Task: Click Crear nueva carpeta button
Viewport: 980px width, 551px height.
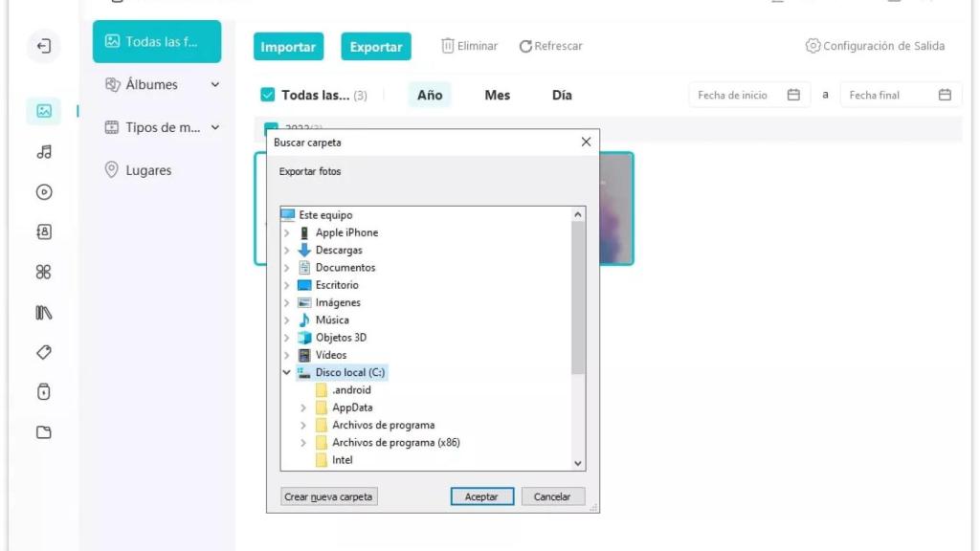Action: (x=329, y=496)
